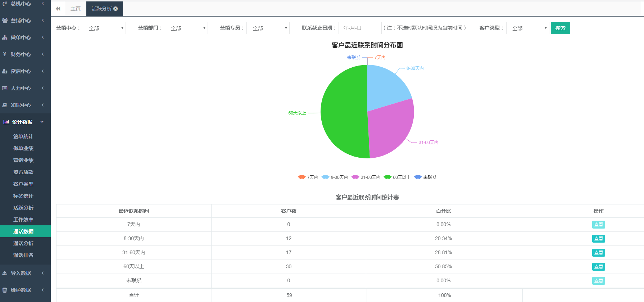Click the double-arrow tab scroll back icon
The image size is (644, 302).
coord(58,9)
